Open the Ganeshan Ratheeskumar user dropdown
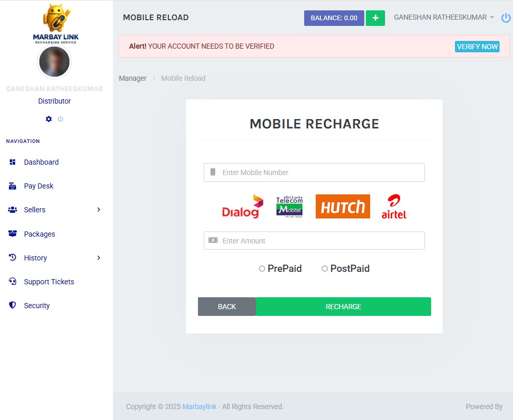The width and height of the screenshot is (513, 420). click(444, 18)
